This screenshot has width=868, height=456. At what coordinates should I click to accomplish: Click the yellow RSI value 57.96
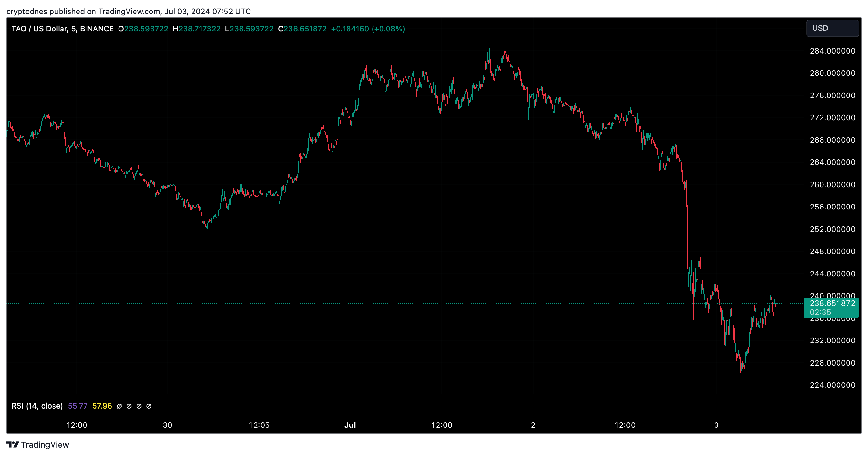102,406
